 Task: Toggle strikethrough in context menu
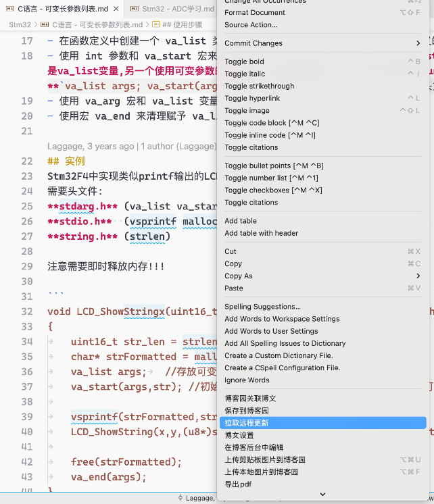click(322, 86)
